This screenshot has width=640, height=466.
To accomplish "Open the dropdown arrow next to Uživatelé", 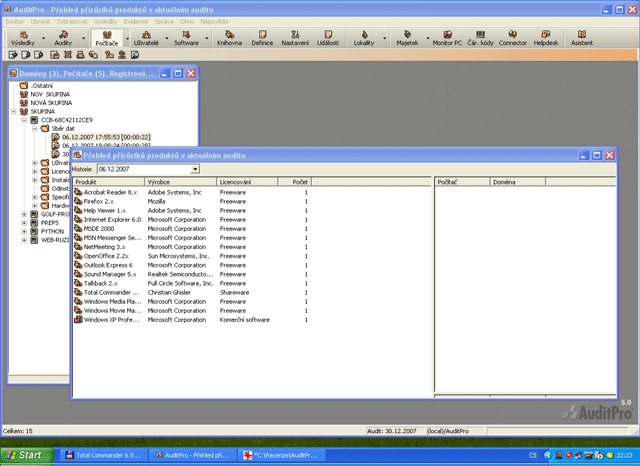I will point(167,38).
